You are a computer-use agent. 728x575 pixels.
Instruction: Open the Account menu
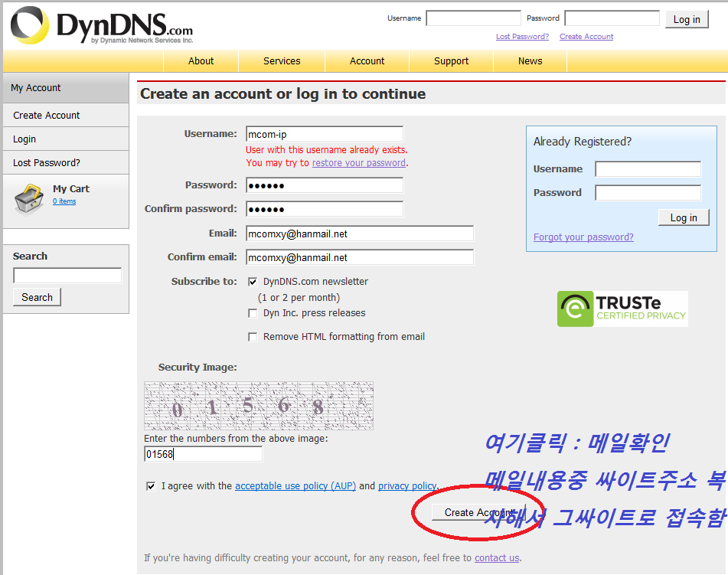[x=367, y=60]
